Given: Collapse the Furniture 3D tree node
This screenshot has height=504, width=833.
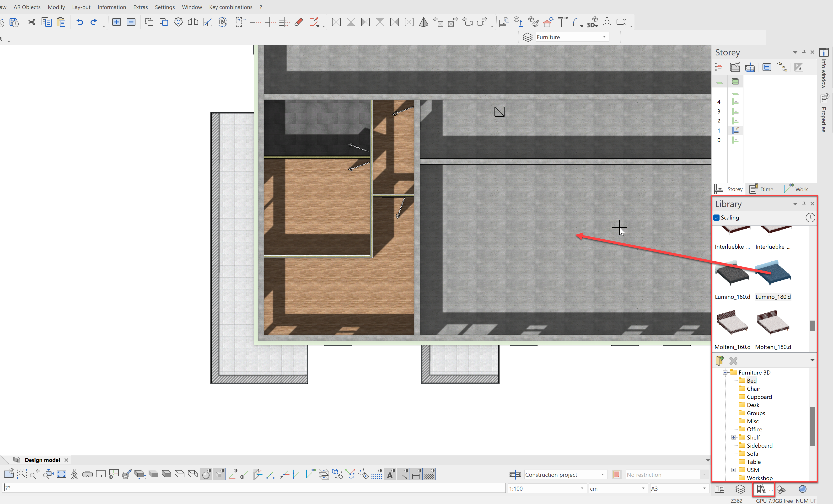Looking at the screenshot, I should coord(725,373).
